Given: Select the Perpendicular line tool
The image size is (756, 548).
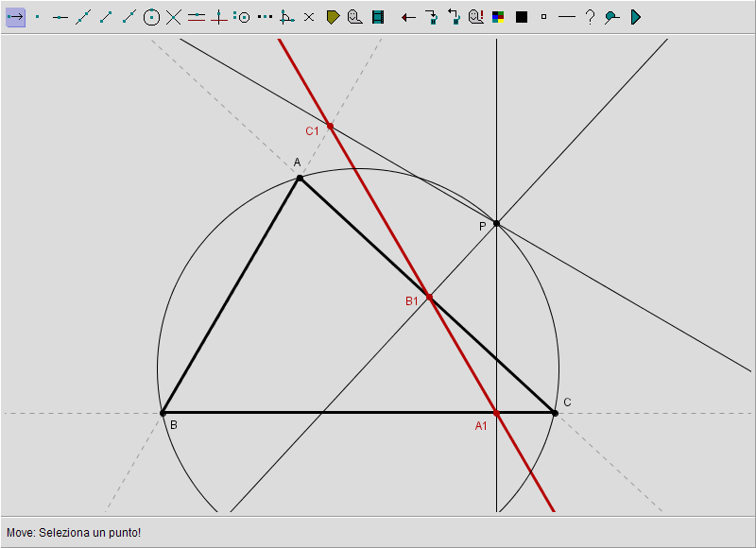Looking at the screenshot, I should coord(219,17).
